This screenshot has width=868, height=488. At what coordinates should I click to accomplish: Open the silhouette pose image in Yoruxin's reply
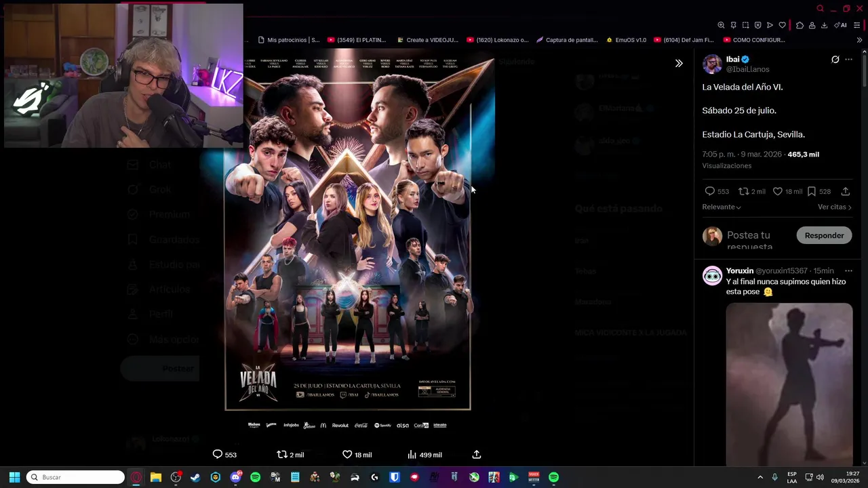tap(789, 384)
